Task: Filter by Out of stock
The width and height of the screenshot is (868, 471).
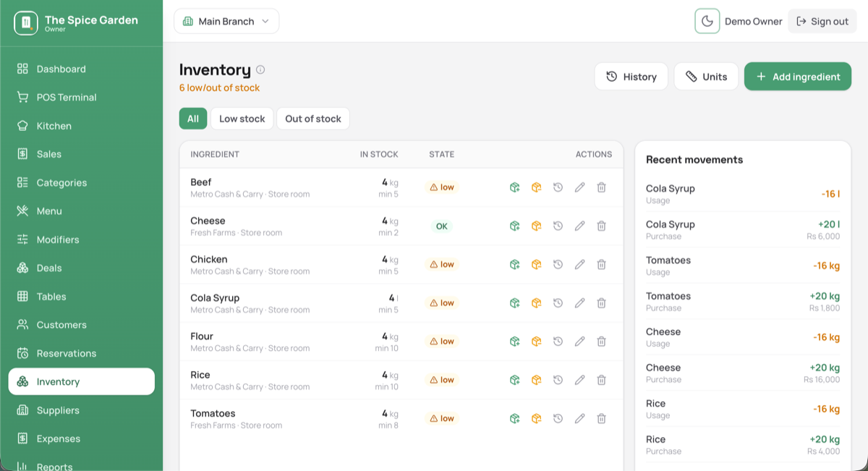Action: (312, 119)
